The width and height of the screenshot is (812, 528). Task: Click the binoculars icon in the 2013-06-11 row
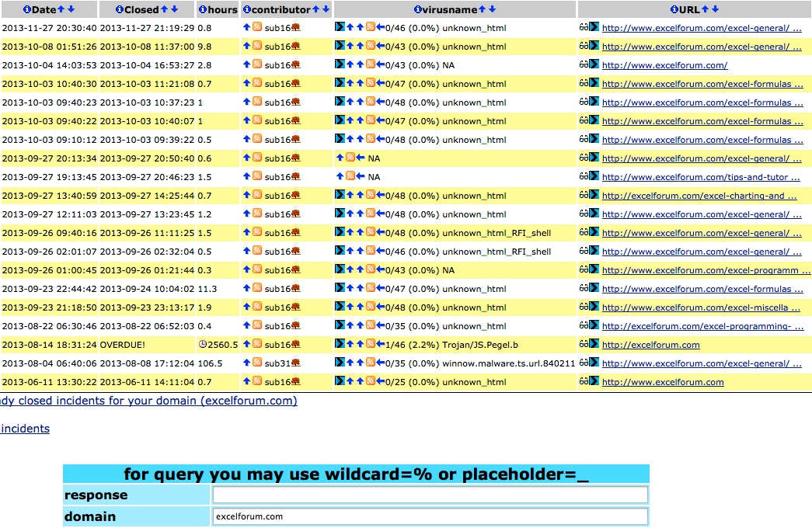[584, 381]
